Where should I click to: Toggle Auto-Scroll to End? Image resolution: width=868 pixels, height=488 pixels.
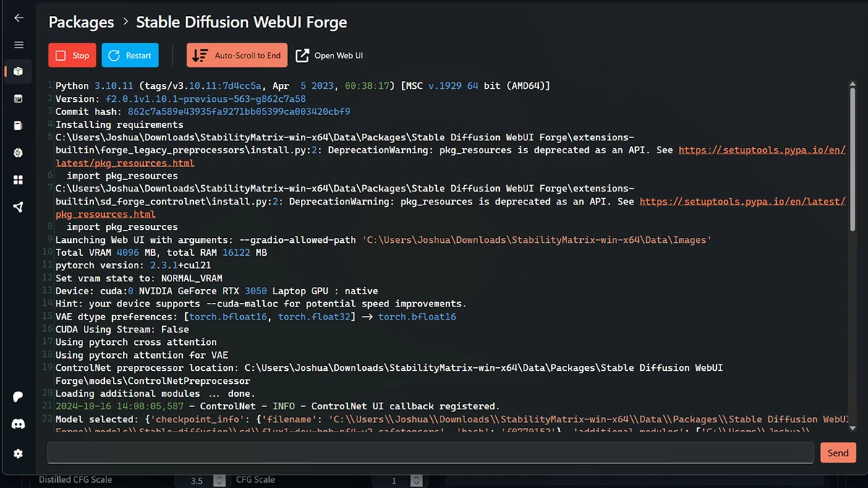(237, 56)
